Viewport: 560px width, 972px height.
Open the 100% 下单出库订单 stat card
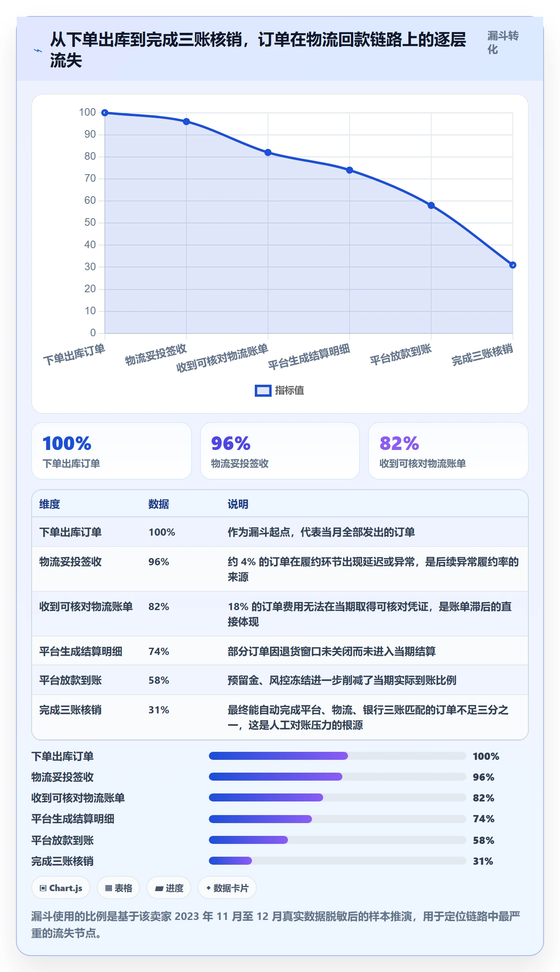[x=112, y=451]
